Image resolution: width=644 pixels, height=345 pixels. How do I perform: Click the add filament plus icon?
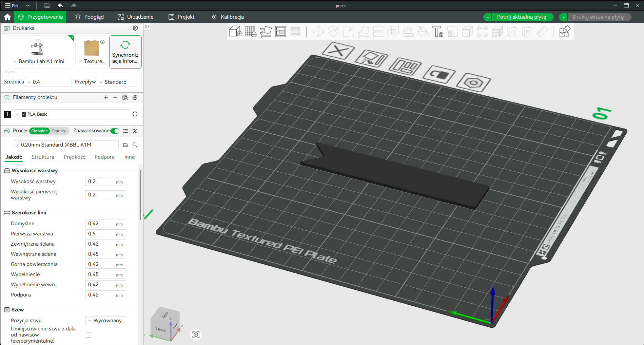coord(106,97)
